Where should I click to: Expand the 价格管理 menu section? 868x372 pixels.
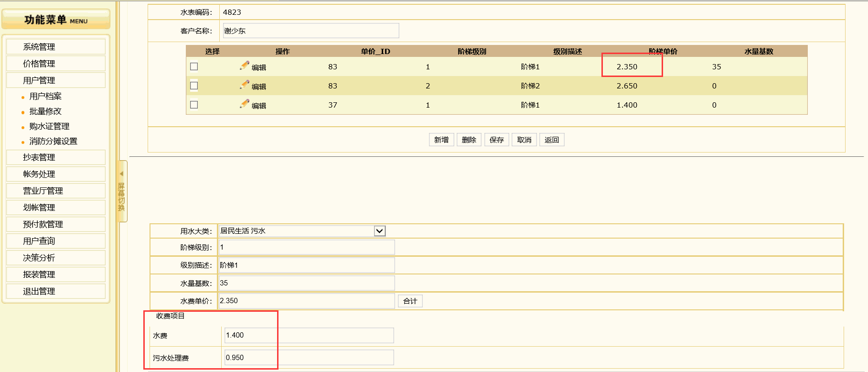39,64
